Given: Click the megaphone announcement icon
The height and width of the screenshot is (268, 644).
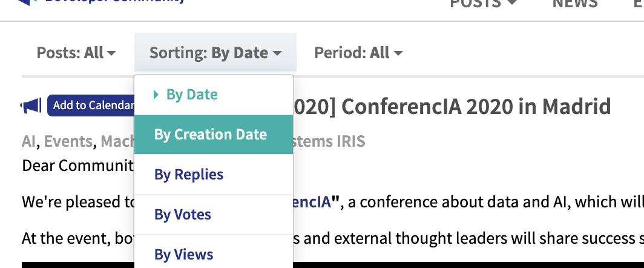Looking at the screenshot, I should (31, 106).
